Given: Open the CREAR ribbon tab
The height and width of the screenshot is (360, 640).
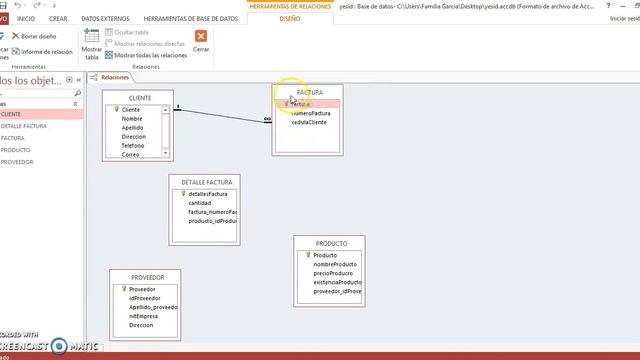Looking at the screenshot, I should coord(58,19).
